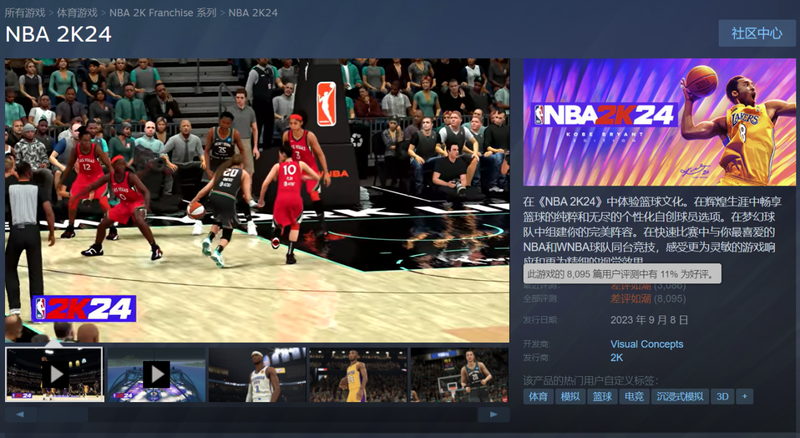Select the 模拟 tag
This screenshot has width=800, height=438.
pyautogui.click(x=570, y=397)
